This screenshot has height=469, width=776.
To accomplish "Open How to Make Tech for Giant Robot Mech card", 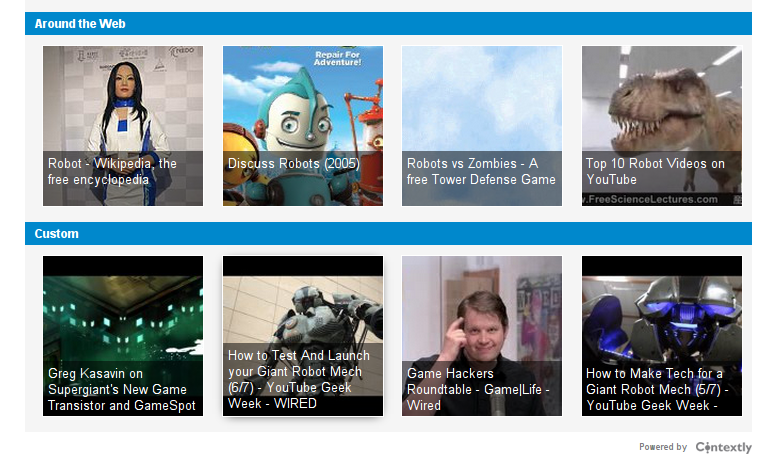I will coord(662,336).
